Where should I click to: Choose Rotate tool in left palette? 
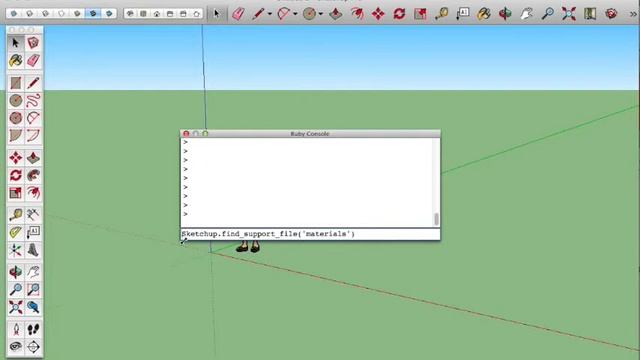(16, 175)
